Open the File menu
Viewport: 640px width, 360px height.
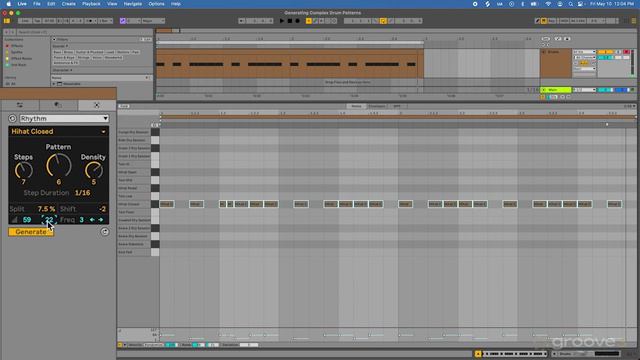(37, 4)
